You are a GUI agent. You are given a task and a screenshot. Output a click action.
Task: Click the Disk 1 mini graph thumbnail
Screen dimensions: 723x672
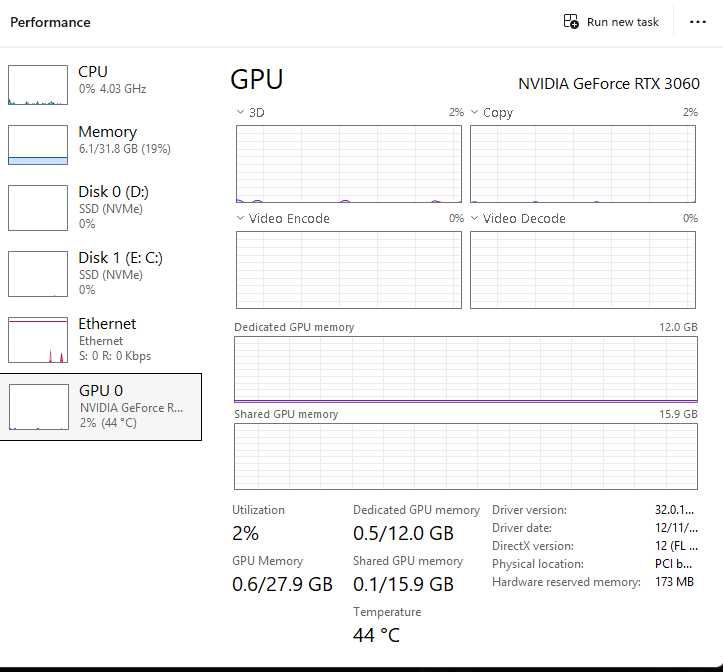coord(38,274)
